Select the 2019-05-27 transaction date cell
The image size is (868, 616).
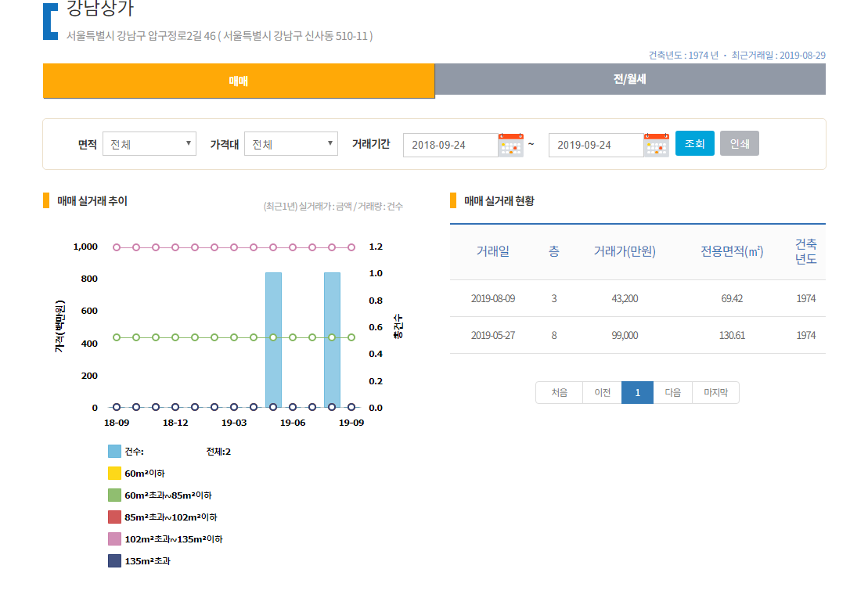[x=492, y=335]
